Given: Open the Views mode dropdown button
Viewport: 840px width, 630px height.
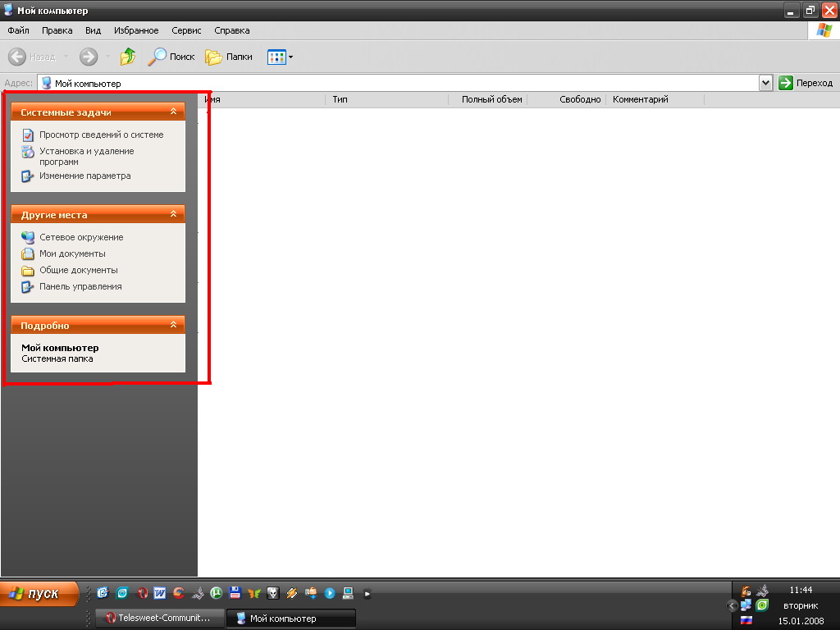Looking at the screenshot, I should pos(281,57).
